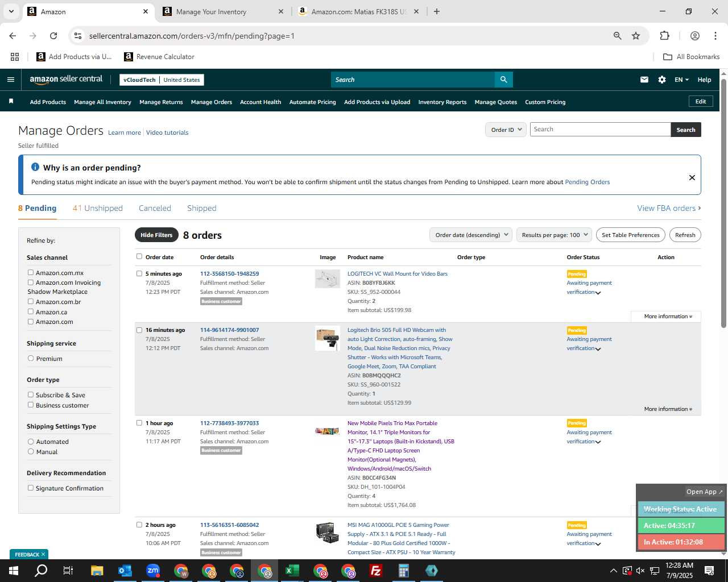Select the Manual shipping settings radio
The width and height of the screenshot is (728, 582).
[x=31, y=451]
